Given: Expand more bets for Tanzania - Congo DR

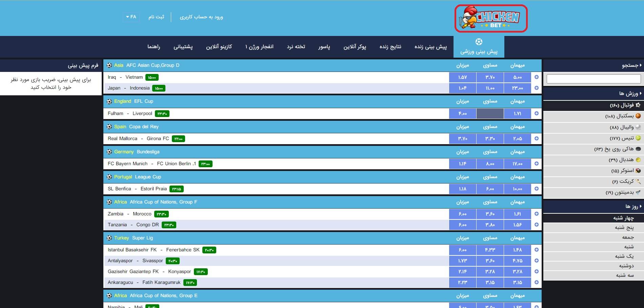Looking at the screenshot, I should (537, 225).
